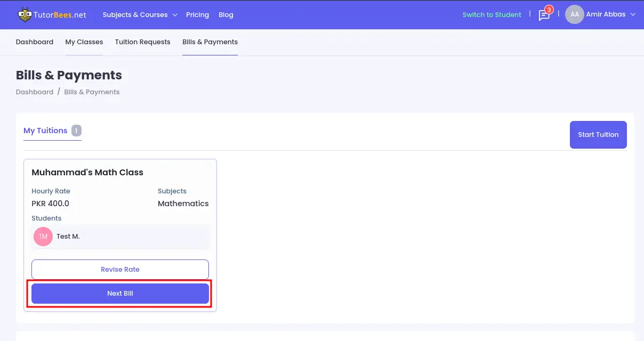
Task: Open the My Tuitions section
Action: (x=45, y=130)
